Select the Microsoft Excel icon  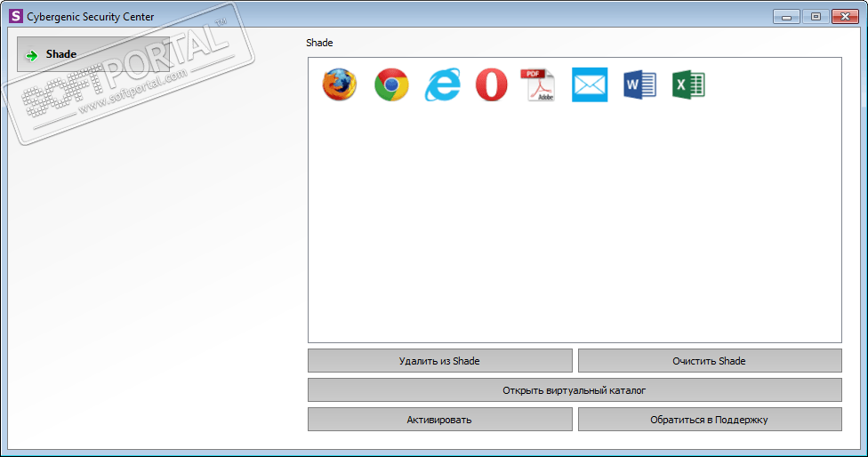[x=688, y=84]
